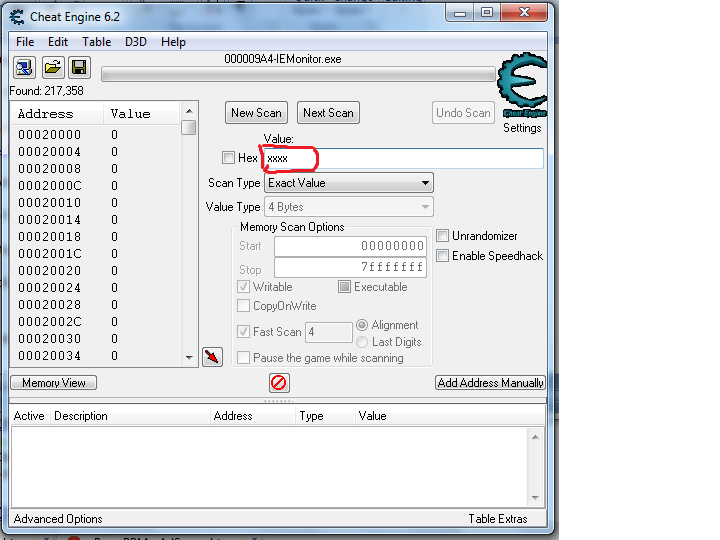Open the Help menu
Screen dimensions: 720x540
click(x=173, y=42)
